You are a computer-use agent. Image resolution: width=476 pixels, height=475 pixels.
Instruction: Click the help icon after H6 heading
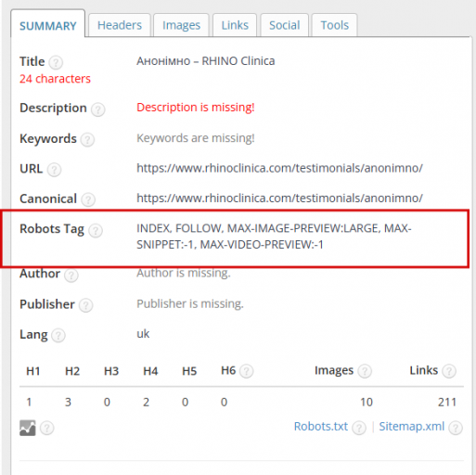click(247, 371)
